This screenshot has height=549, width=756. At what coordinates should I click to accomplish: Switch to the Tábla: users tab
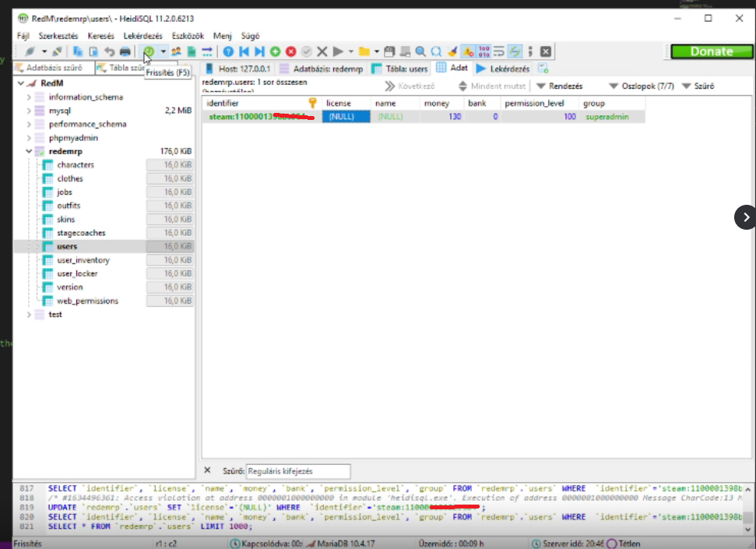coord(399,69)
